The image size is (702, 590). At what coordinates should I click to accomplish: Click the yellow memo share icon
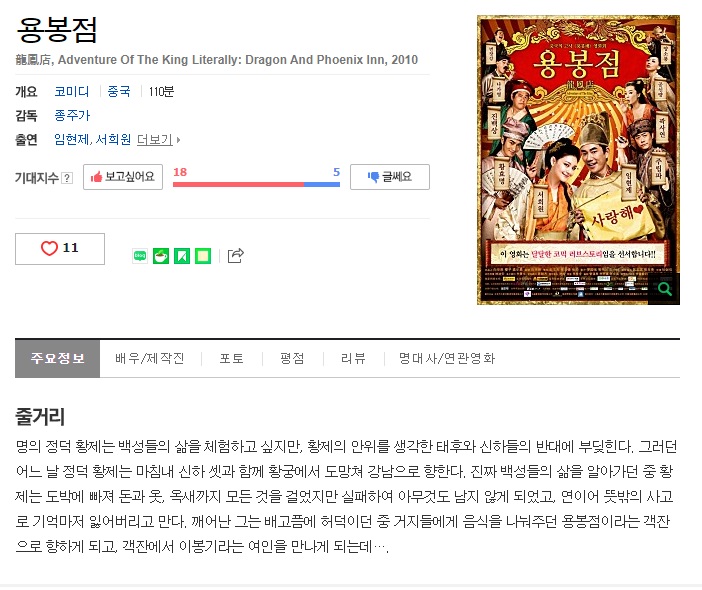(x=203, y=256)
